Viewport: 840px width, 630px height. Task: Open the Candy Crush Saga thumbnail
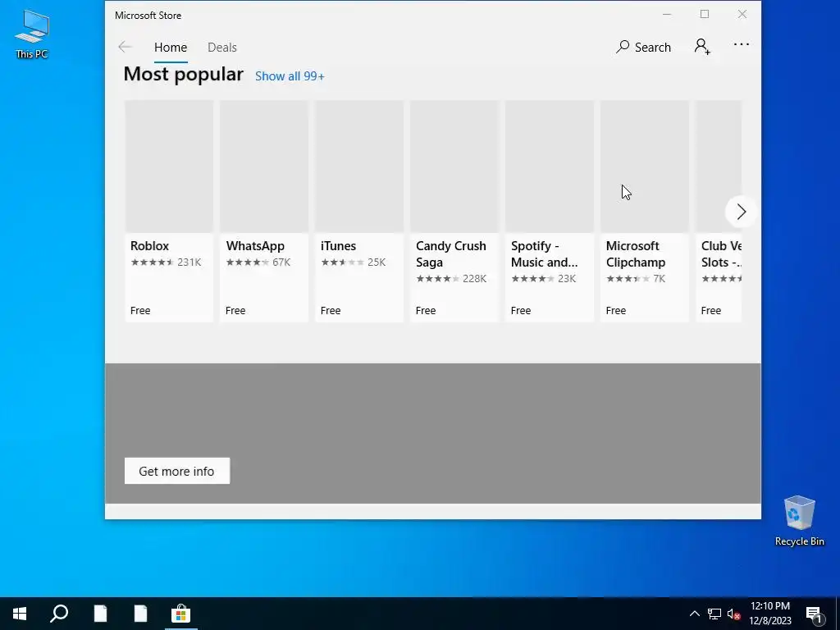454,167
